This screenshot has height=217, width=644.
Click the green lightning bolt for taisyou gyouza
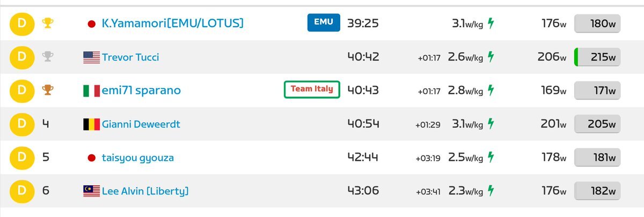coord(491,158)
